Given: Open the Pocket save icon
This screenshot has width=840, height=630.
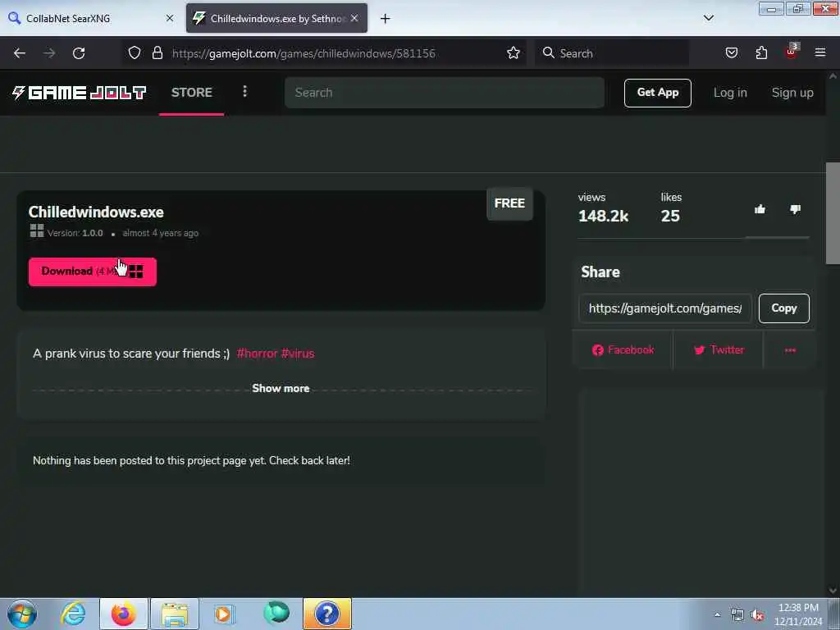Looking at the screenshot, I should click(x=731, y=53).
